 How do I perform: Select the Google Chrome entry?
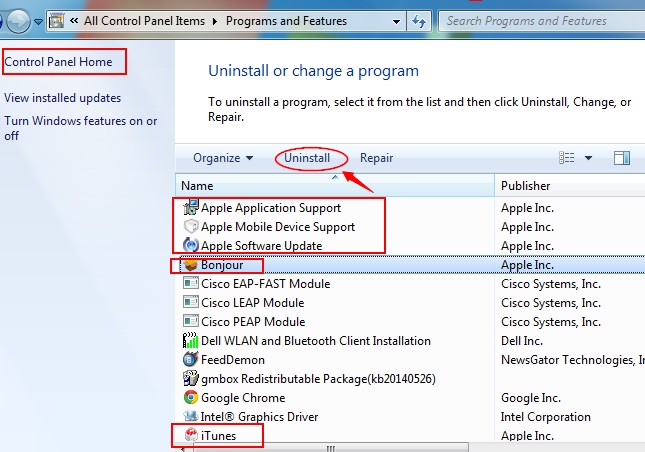pyautogui.click(x=243, y=397)
